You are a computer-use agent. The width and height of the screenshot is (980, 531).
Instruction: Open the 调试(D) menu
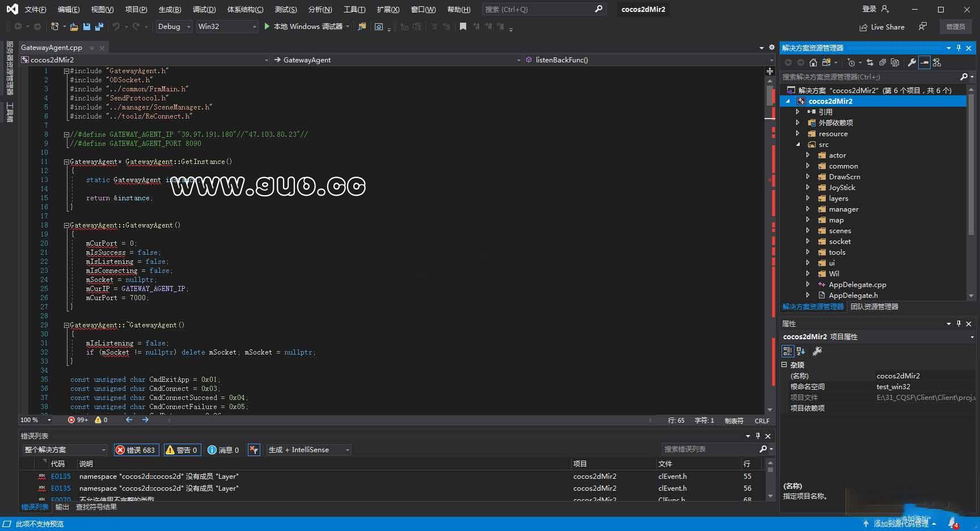point(204,10)
